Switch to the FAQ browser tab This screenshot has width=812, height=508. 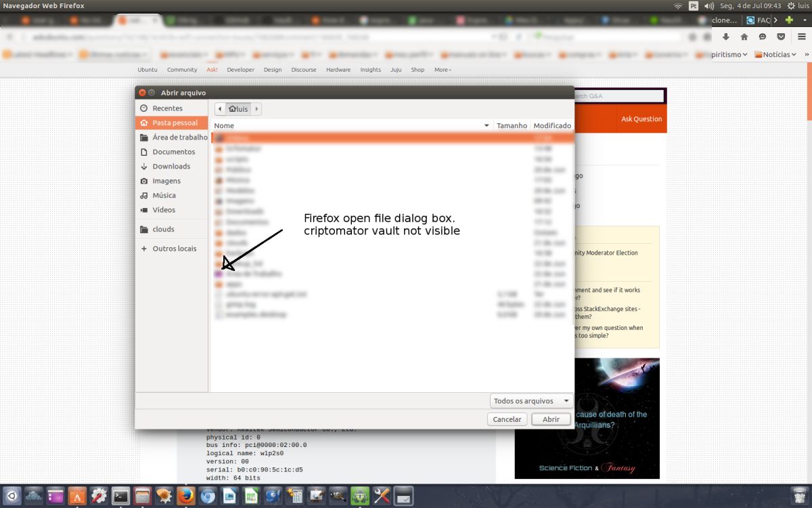tap(758, 20)
